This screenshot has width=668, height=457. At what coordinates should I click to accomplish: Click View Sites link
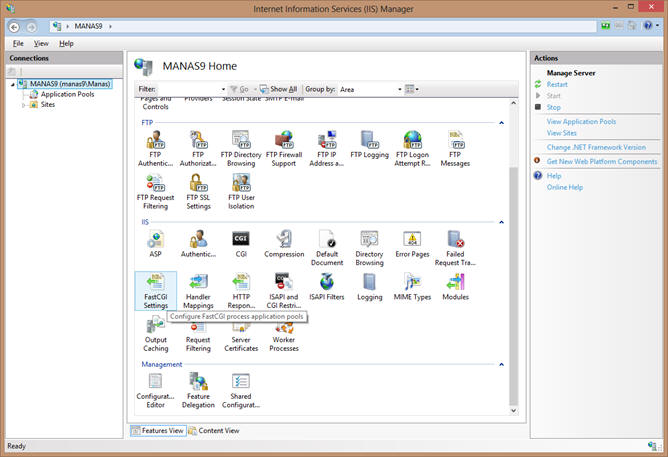tap(561, 133)
